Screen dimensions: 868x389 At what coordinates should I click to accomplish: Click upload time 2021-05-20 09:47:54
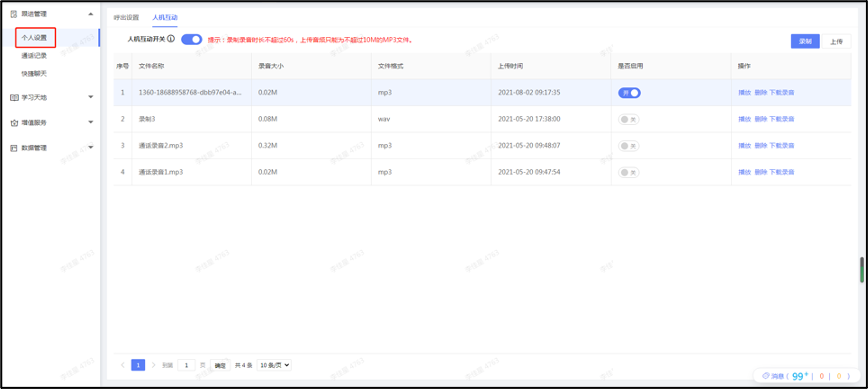(529, 172)
